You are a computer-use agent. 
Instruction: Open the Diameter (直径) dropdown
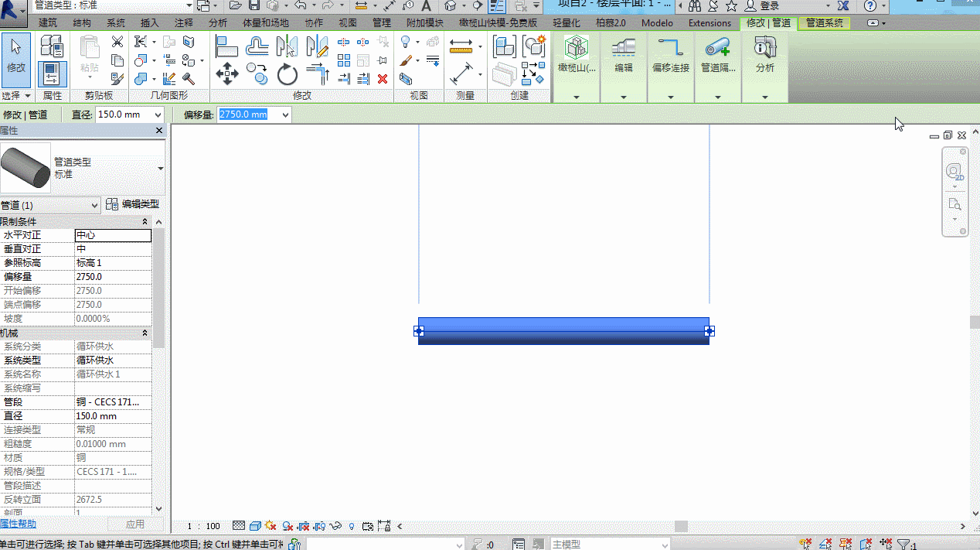[x=158, y=115]
